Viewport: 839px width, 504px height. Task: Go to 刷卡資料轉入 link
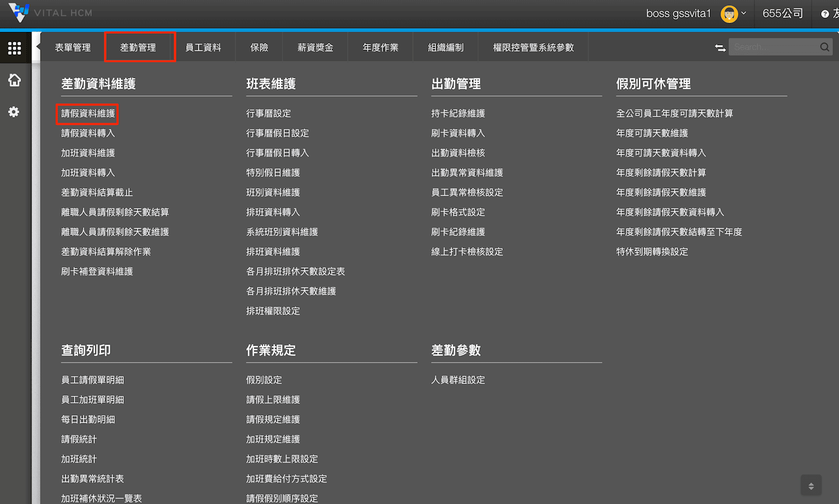pos(458,133)
